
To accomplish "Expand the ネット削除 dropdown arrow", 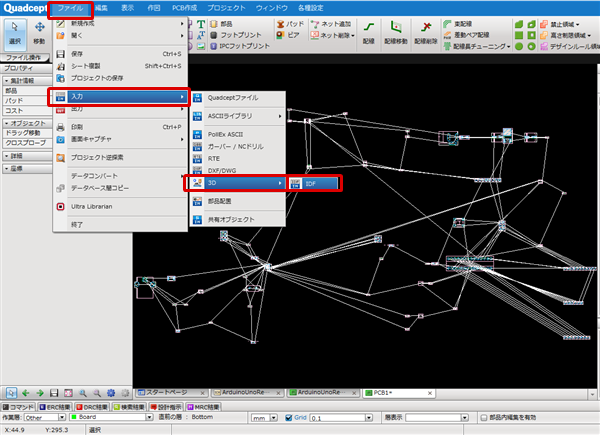I will tap(353, 36).
